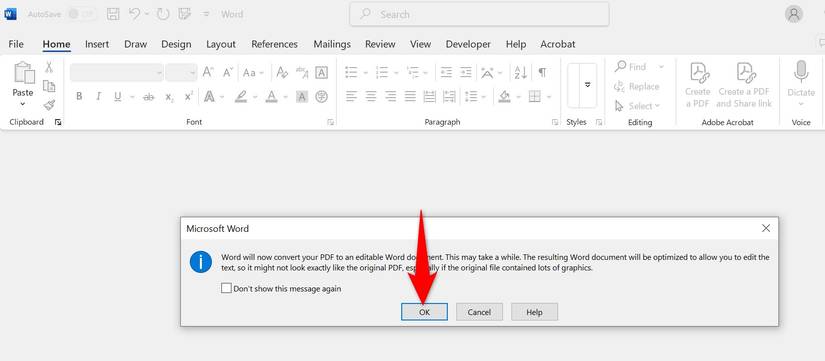
Task: Click the Increase Indent icon
Action: pyautogui.click(x=466, y=73)
